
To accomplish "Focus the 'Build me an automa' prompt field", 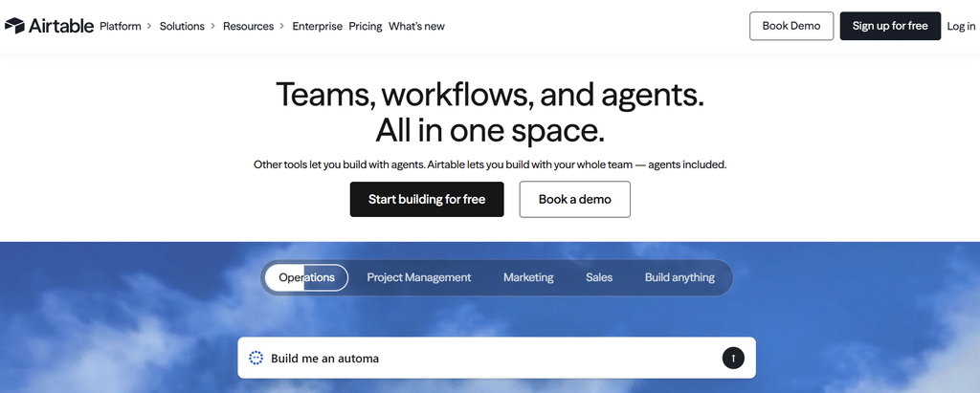I will click(x=497, y=358).
